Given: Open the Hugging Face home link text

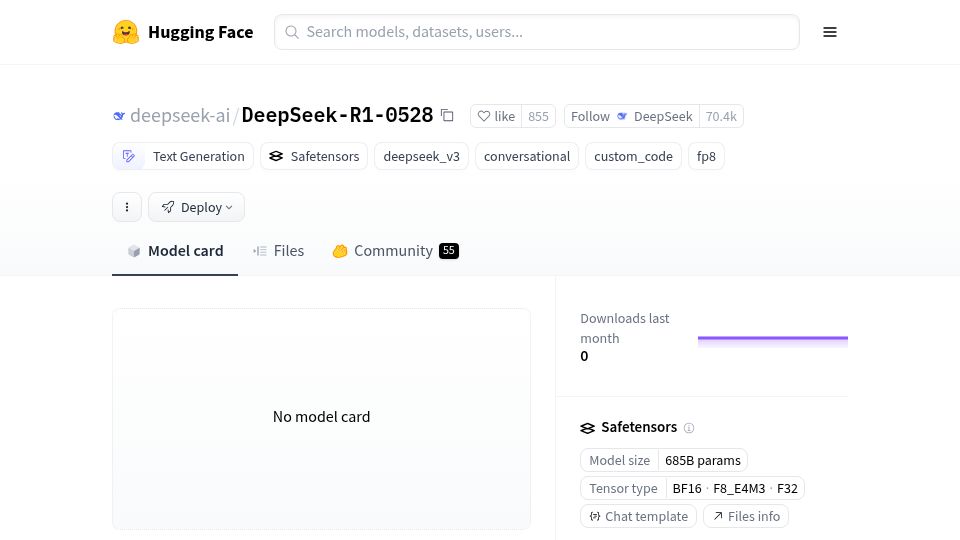Looking at the screenshot, I should (x=200, y=32).
